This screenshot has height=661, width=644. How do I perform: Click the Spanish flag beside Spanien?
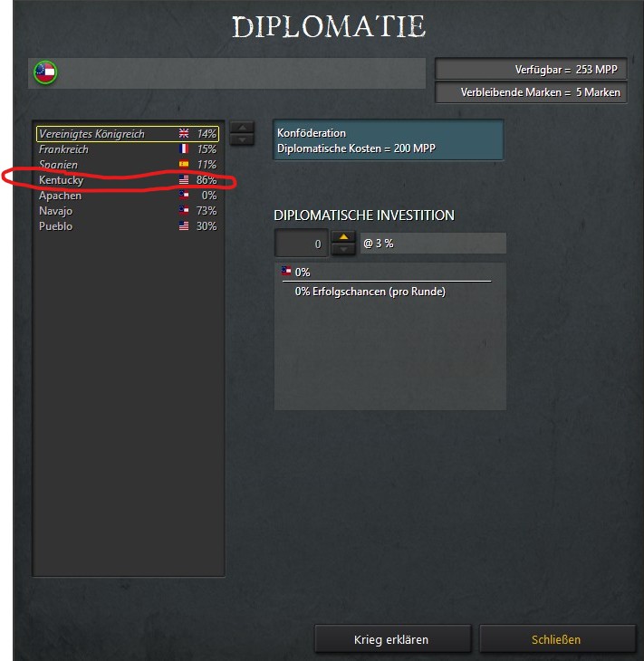point(184,165)
